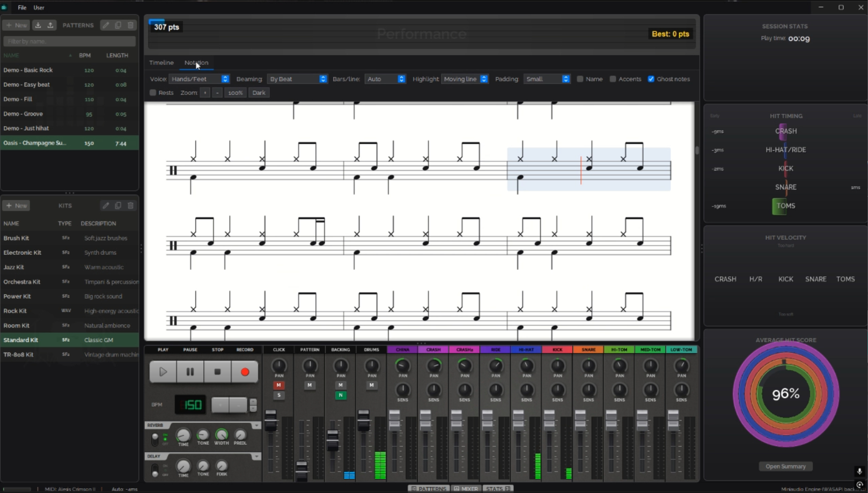This screenshot has width=868, height=493.
Task: Click the Filter by name input field
Action: point(69,41)
